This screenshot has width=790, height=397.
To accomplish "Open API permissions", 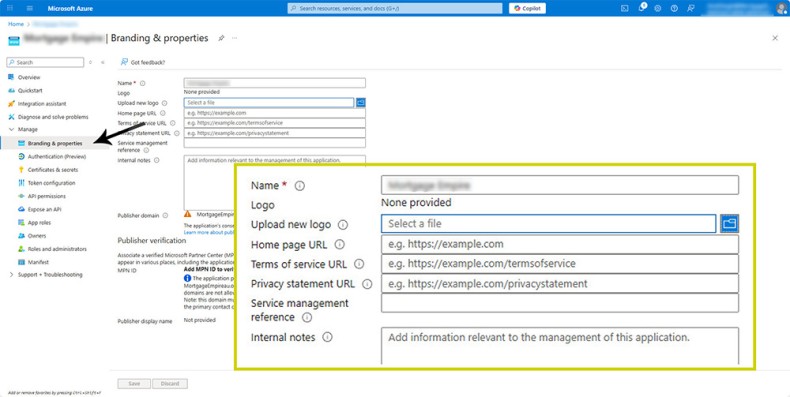I will [46, 196].
